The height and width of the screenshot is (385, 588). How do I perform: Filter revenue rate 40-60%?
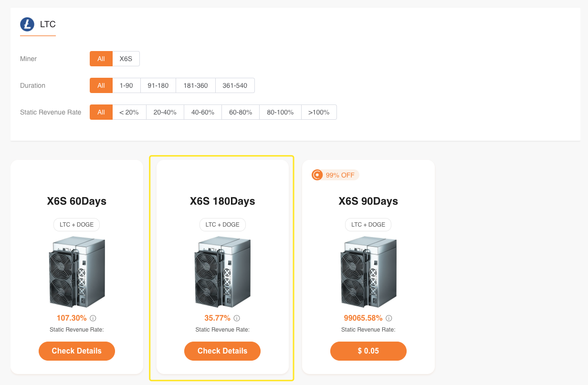click(x=203, y=112)
